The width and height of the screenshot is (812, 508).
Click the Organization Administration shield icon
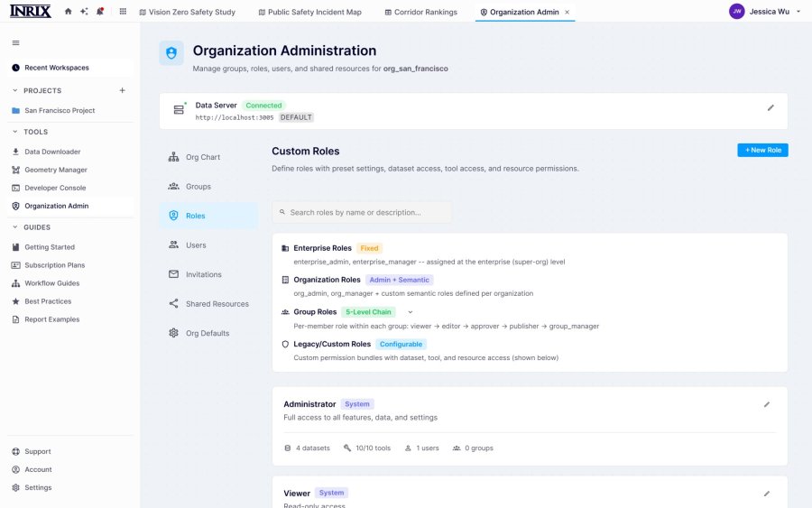tap(171, 53)
